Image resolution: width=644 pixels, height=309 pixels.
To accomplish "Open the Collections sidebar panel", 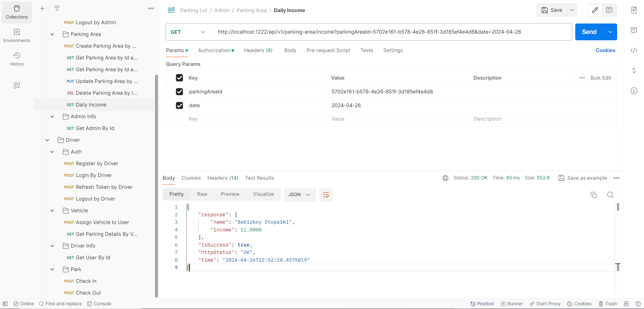I will click(17, 12).
